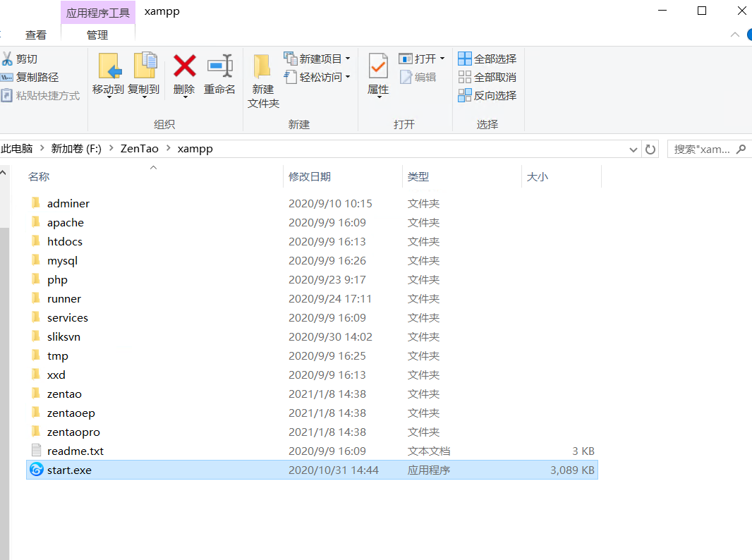Expand the Easy access (轻松访问) dropdown
The width and height of the screenshot is (752, 560).
coord(348,77)
